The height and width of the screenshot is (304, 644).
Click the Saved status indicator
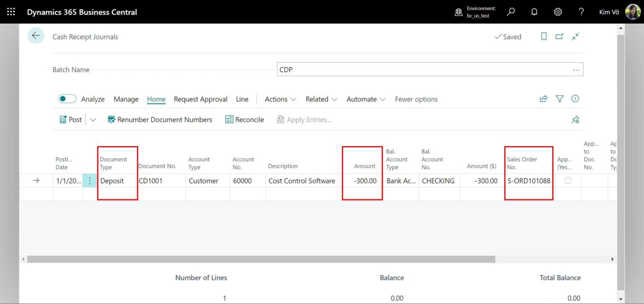[508, 37]
